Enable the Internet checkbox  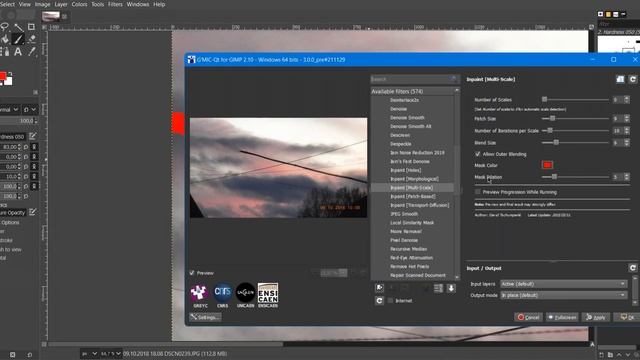click(x=390, y=300)
